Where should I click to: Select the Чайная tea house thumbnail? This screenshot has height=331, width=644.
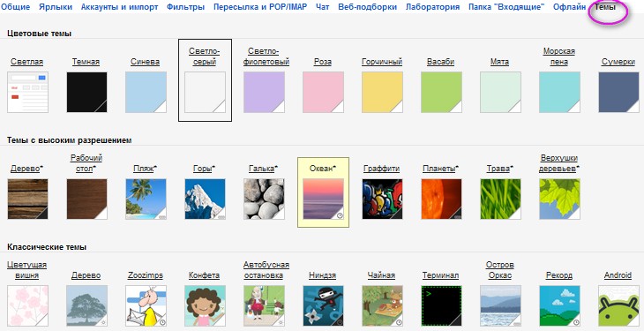pos(382,306)
